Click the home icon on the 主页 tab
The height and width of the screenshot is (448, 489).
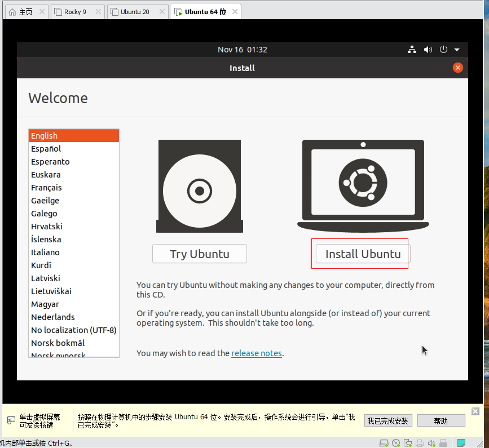click(x=12, y=12)
